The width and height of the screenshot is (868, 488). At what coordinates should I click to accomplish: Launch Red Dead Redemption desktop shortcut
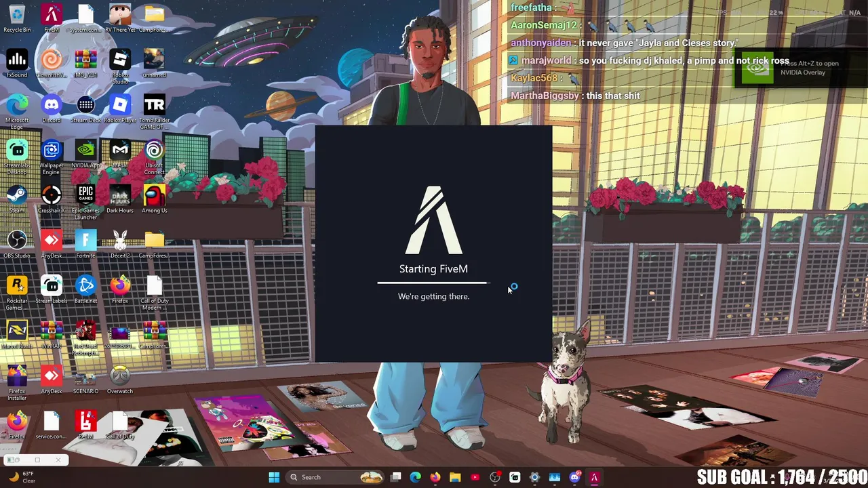(x=85, y=338)
